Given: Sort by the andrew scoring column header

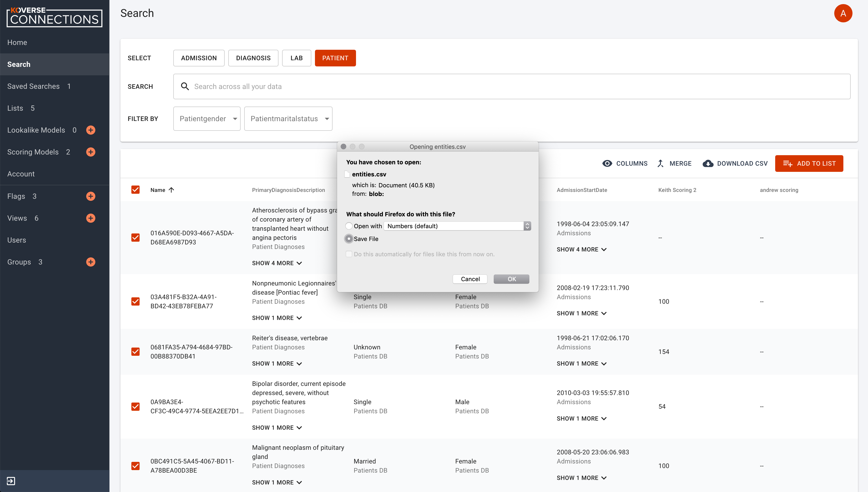Looking at the screenshot, I should 779,190.
